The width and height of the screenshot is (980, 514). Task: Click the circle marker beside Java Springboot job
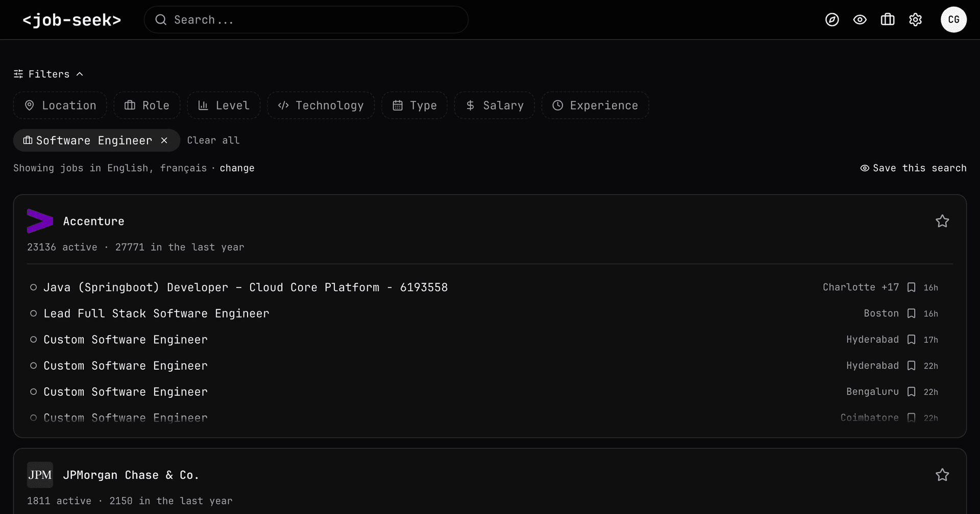pos(33,288)
